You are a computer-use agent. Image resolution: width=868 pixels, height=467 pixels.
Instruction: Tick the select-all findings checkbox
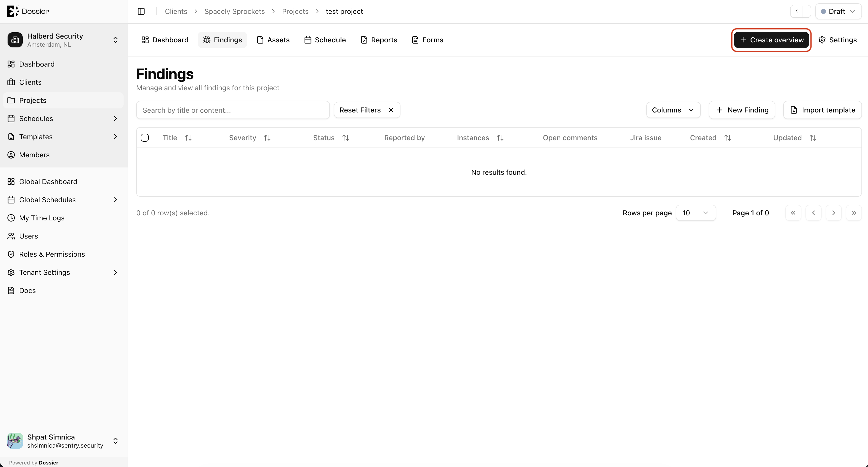click(x=145, y=138)
